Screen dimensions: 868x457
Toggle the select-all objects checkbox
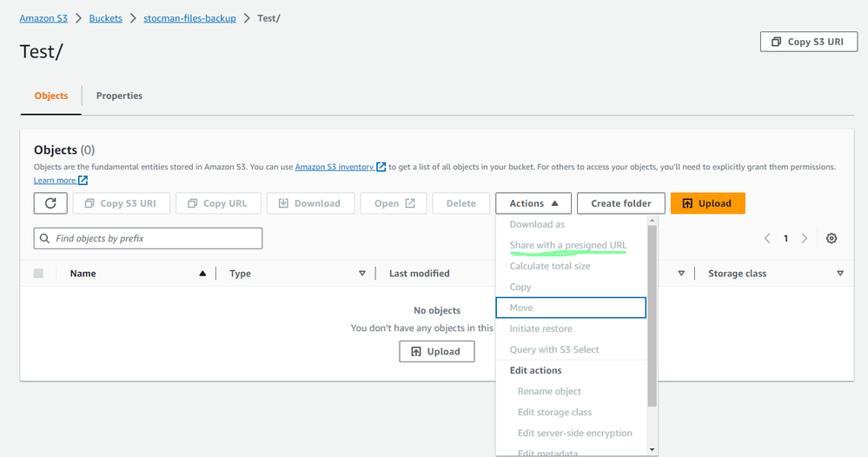(x=38, y=274)
